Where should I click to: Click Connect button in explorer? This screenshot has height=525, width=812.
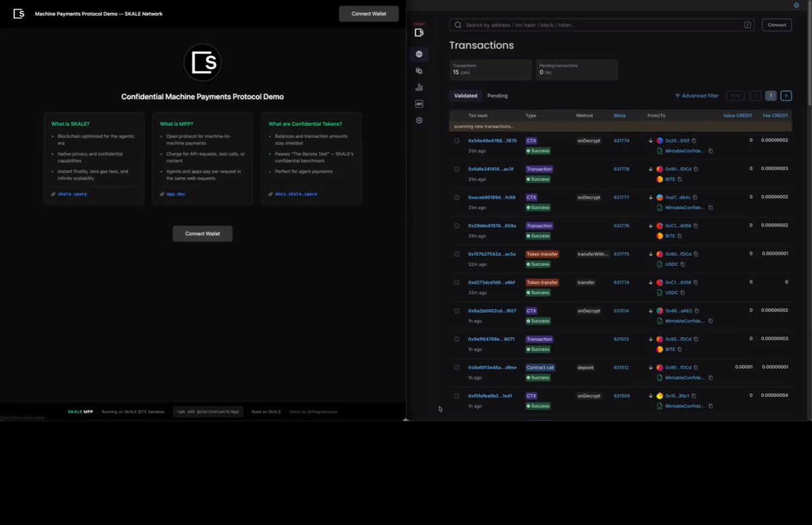point(777,25)
